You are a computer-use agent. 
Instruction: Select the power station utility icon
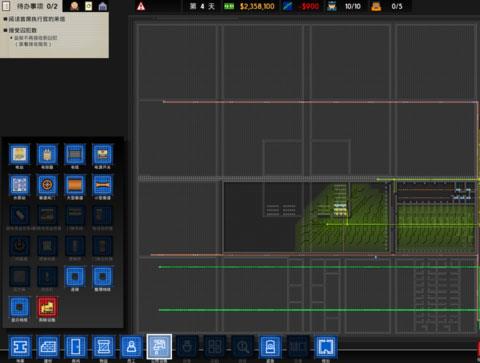19,154
